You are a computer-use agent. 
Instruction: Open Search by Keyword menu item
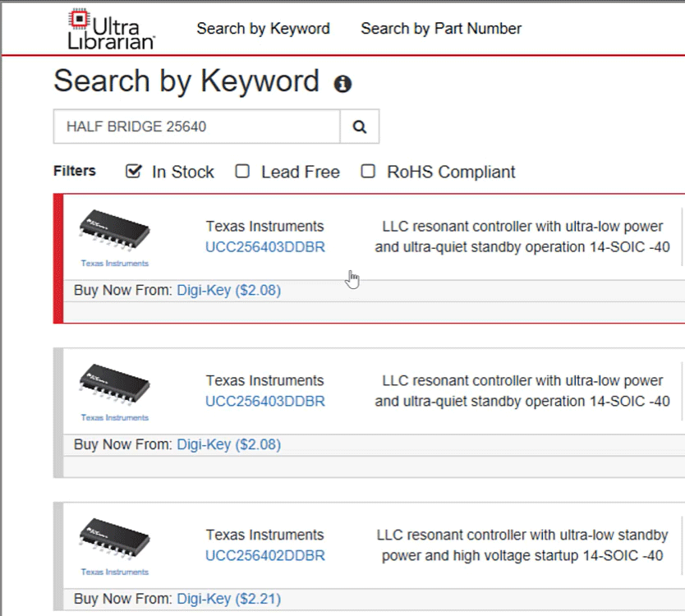(x=263, y=29)
